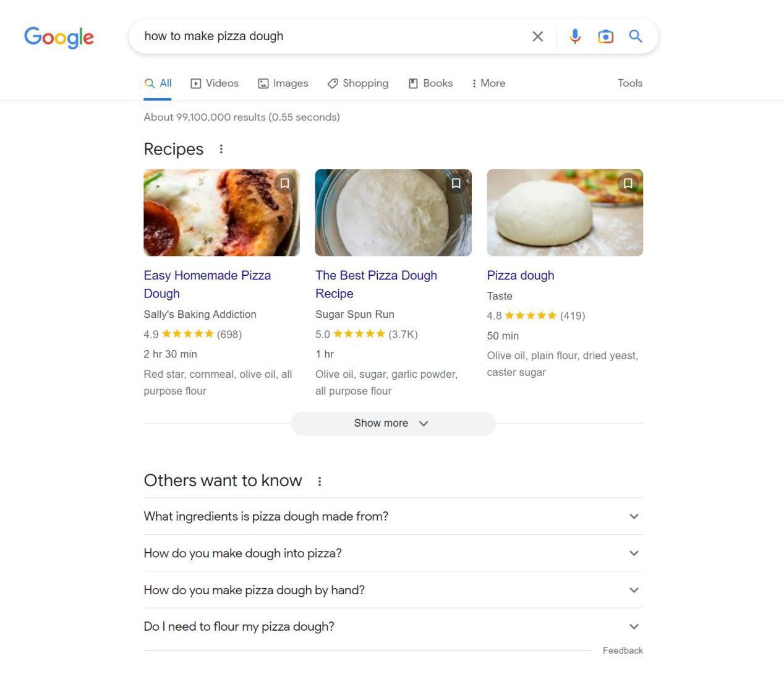Go to the Google logo homepage

coord(59,37)
